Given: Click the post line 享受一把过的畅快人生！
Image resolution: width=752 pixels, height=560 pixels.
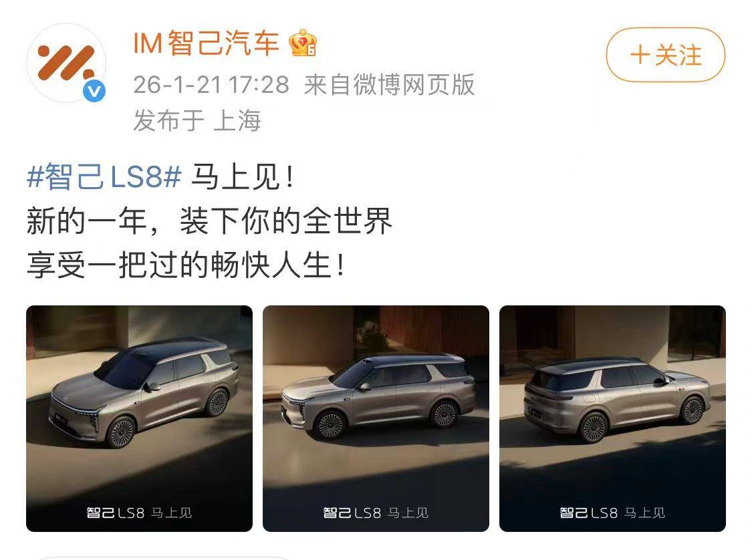Looking at the screenshot, I should [186, 265].
